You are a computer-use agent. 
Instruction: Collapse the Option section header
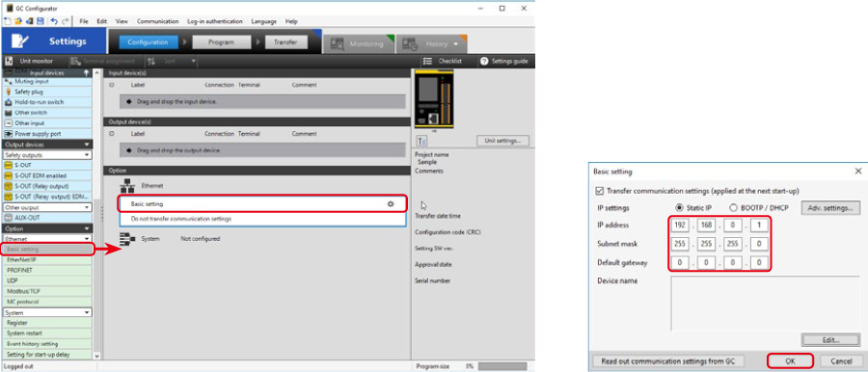coord(47,228)
